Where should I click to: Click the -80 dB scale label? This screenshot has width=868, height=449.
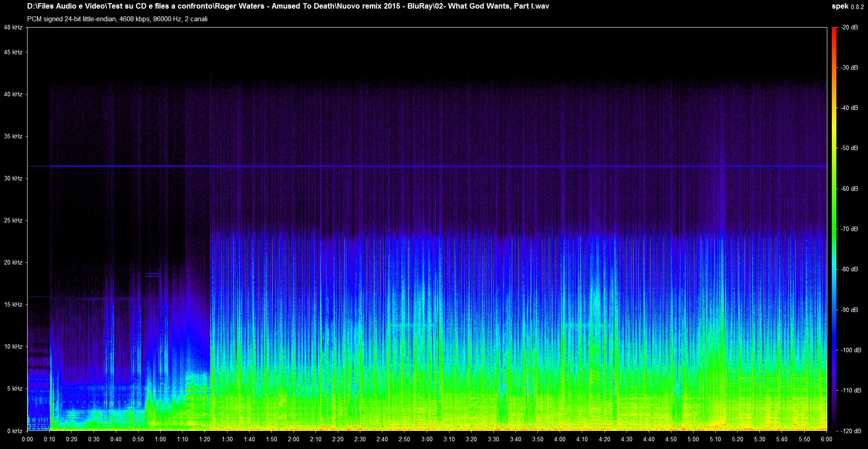pyautogui.click(x=849, y=269)
